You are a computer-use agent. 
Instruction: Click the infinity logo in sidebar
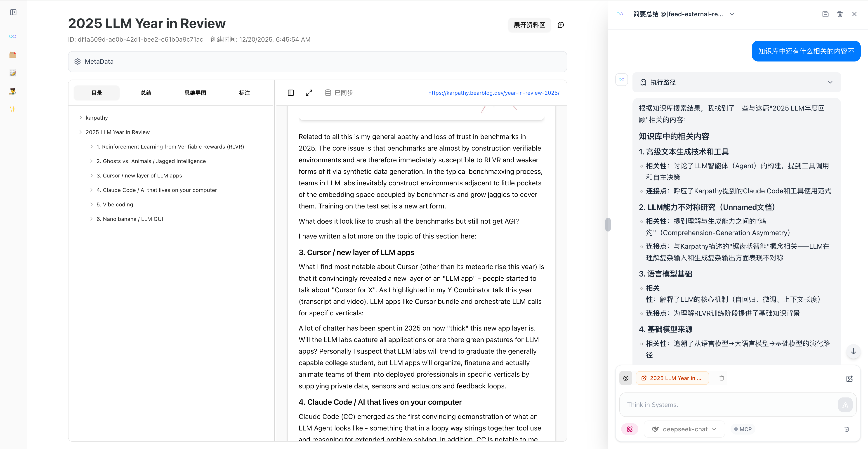coord(13,36)
